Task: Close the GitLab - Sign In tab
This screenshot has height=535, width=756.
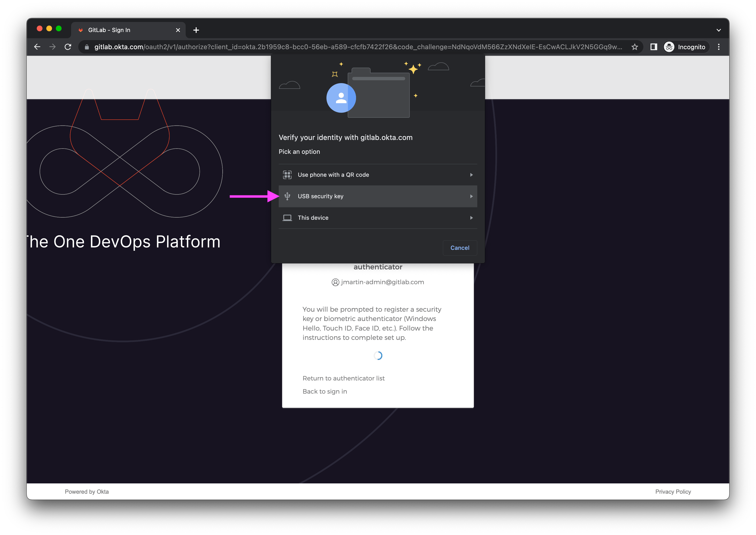Action: pyautogui.click(x=178, y=30)
